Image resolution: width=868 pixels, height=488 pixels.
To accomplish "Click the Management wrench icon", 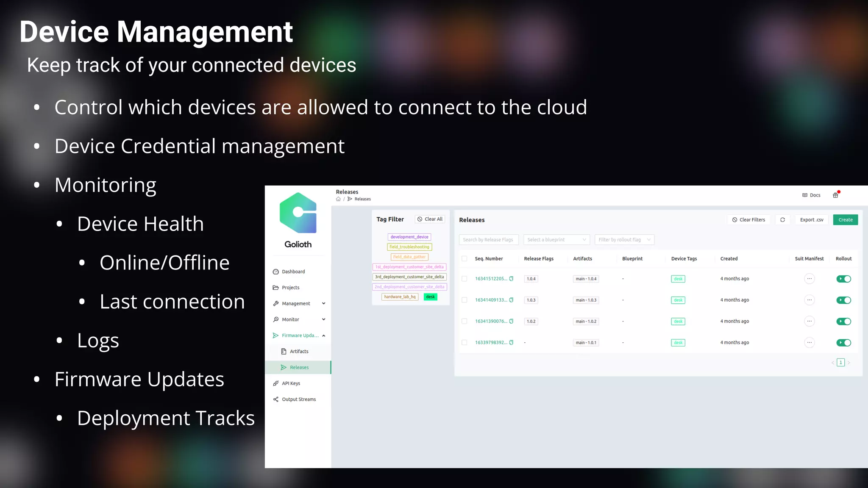I will coord(276,303).
